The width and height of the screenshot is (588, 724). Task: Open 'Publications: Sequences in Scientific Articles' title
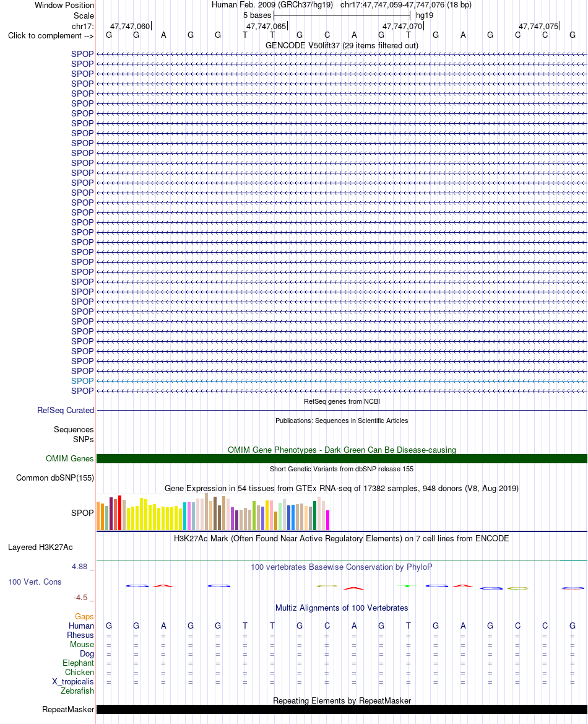point(342,421)
